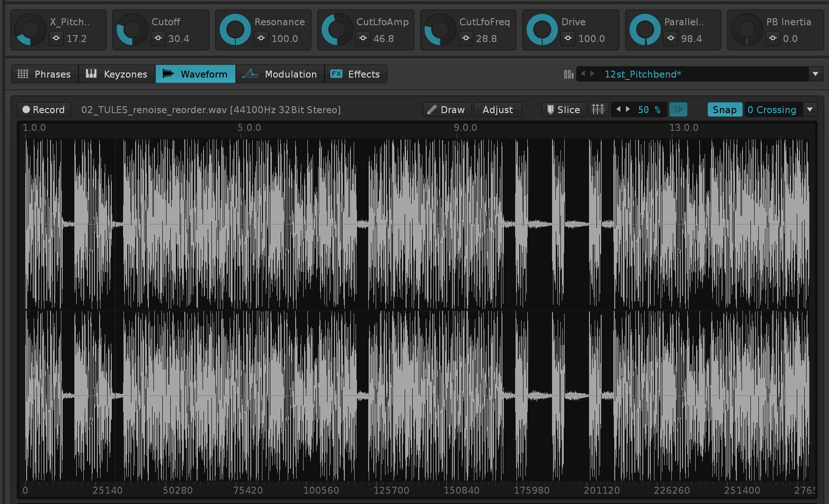Click the Cutoff macro knob
Viewport: 829px width, 504px height.
click(132, 29)
